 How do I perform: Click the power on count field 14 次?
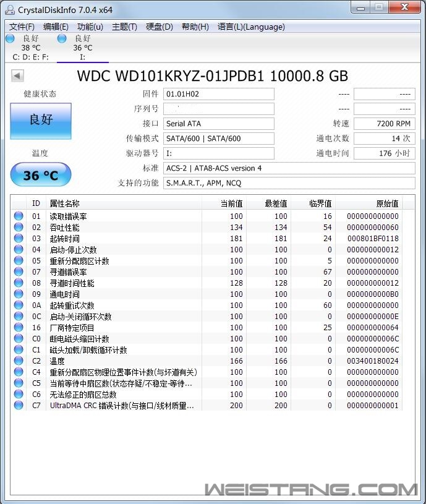pos(385,139)
